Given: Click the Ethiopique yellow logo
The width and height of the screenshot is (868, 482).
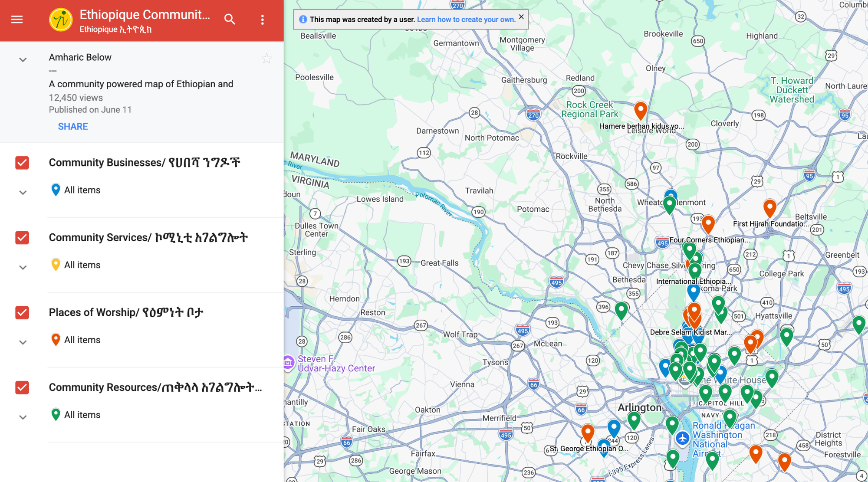Looking at the screenshot, I should 61,20.
